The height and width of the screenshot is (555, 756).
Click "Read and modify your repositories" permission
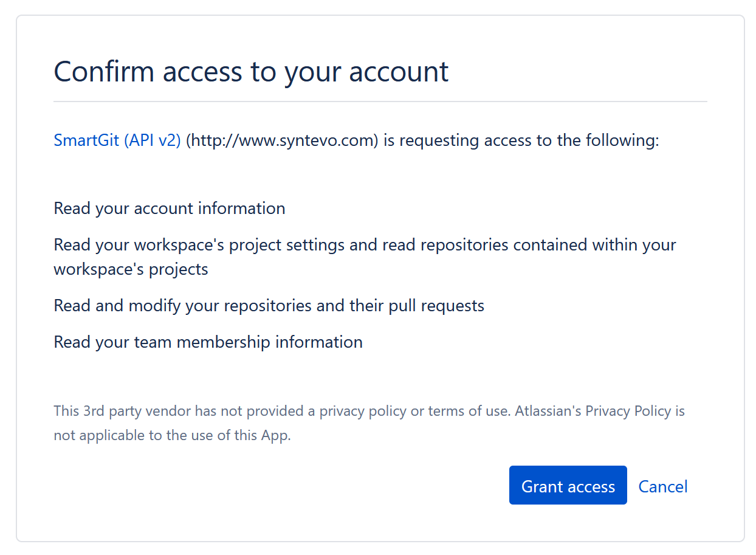click(269, 306)
